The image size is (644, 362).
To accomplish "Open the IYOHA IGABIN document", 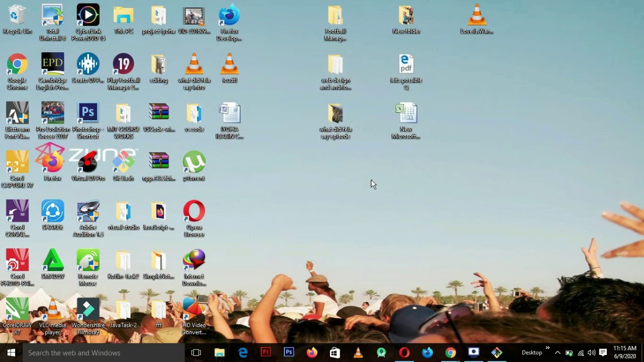I will pyautogui.click(x=229, y=121).
